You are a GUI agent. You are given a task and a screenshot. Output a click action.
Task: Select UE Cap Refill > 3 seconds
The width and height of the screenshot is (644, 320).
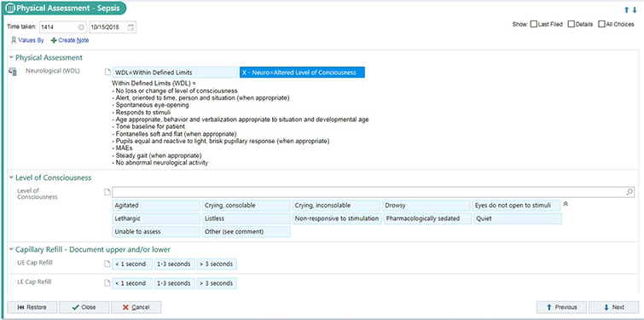[x=217, y=265]
